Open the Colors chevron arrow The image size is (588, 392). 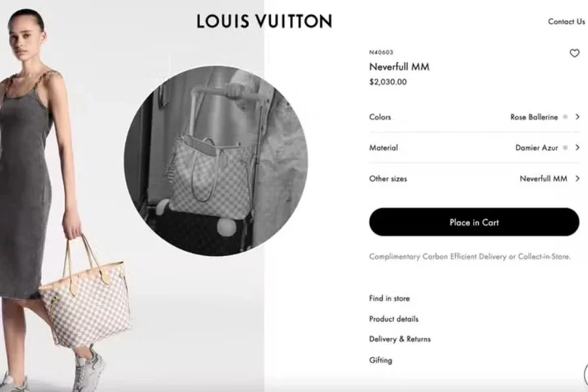tap(578, 117)
